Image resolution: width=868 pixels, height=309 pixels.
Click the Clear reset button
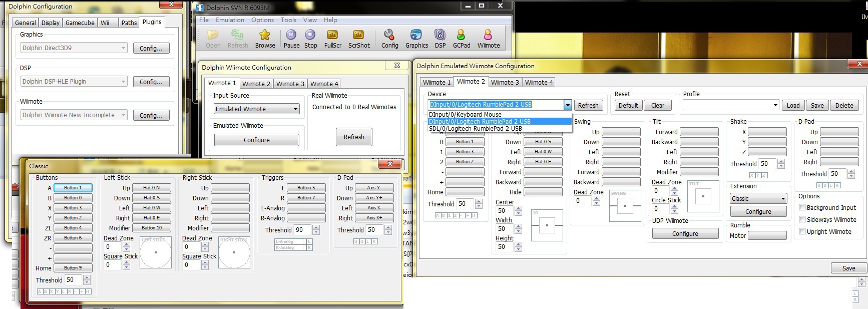coord(658,105)
